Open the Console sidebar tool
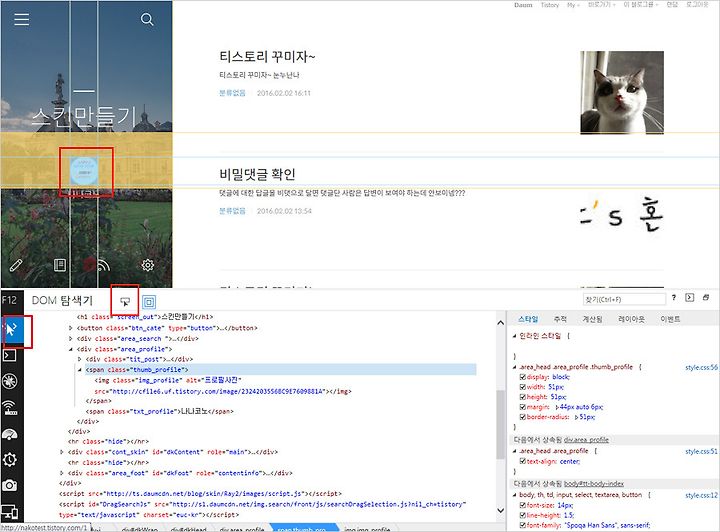Viewport: 720px width, 532px height. (10, 355)
